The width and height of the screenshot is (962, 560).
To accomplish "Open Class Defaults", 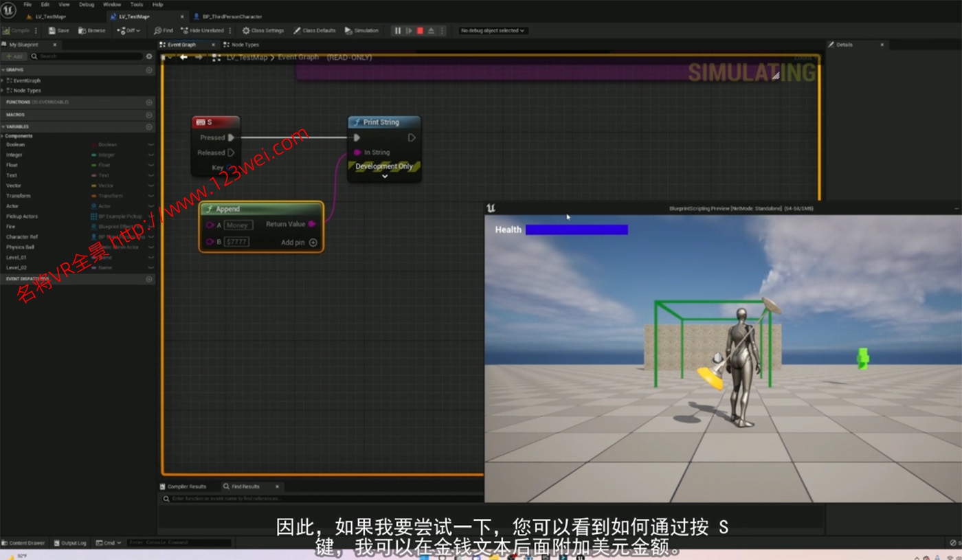I will click(315, 30).
